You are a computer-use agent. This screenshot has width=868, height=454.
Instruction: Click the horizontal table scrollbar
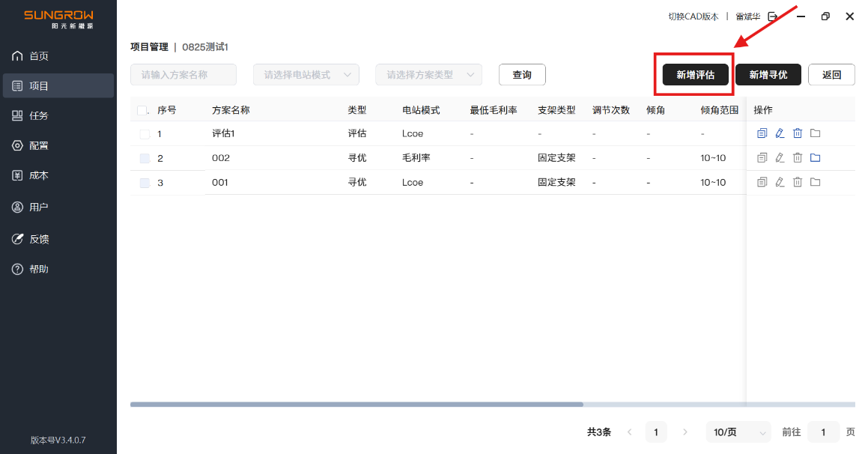(x=356, y=405)
